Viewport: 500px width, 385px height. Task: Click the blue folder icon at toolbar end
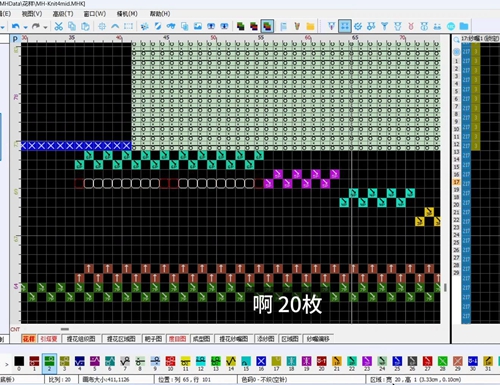pyautogui.click(x=464, y=26)
